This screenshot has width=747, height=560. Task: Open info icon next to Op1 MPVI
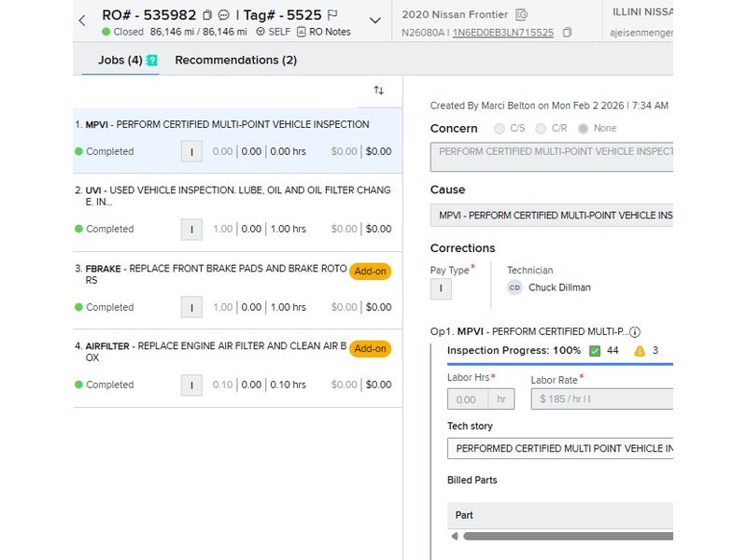[635, 331]
